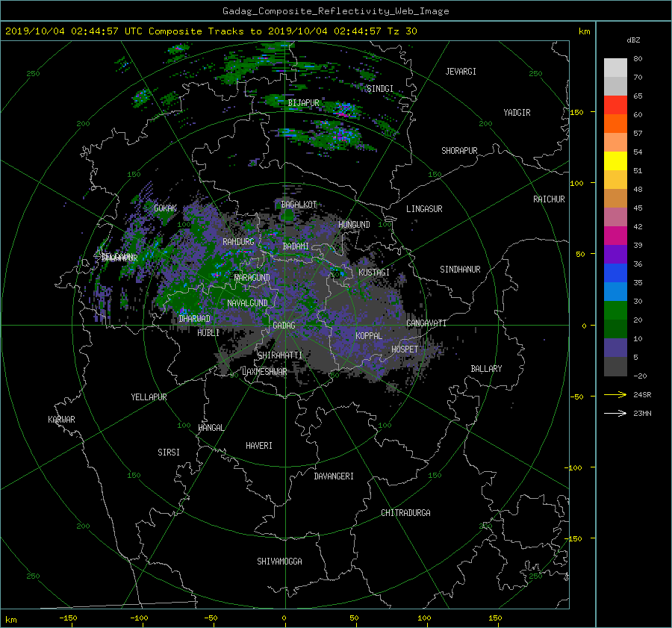The height and width of the screenshot is (628, 672).
Task: Select the HAVERI label
Action: coord(259,446)
